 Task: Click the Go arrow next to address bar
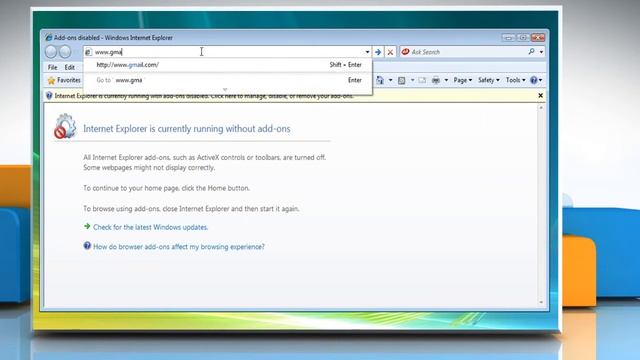point(378,52)
